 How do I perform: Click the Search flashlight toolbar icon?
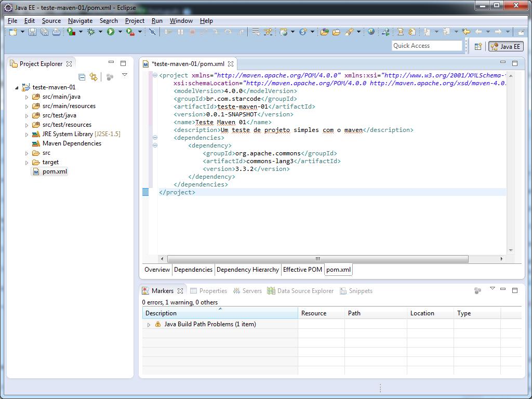[349, 32]
